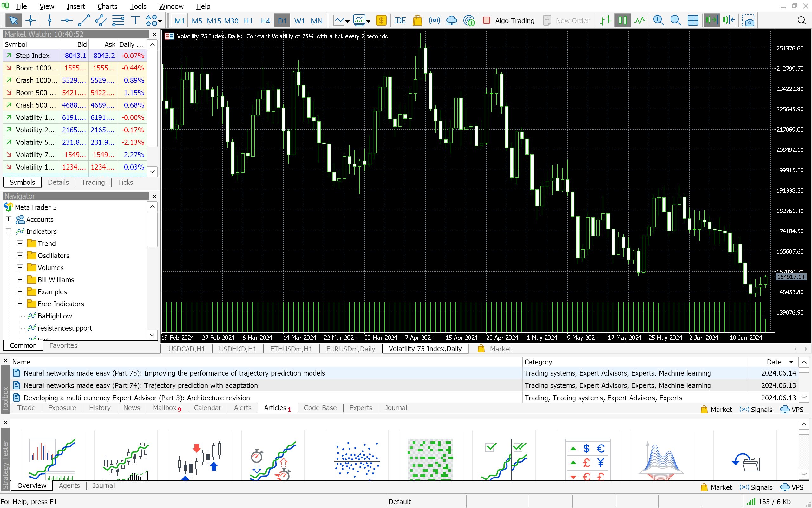Click the dollar trading icon
812x508 pixels.
(x=381, y=21)
